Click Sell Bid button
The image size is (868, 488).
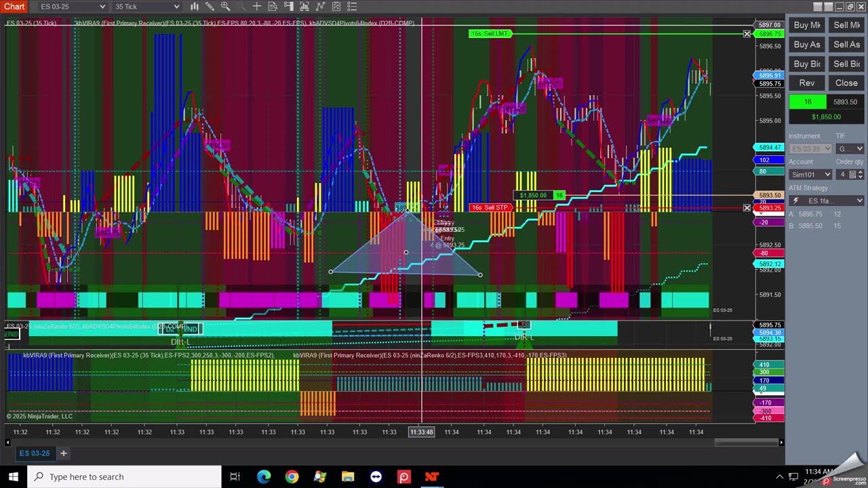[x=846, y=64]
